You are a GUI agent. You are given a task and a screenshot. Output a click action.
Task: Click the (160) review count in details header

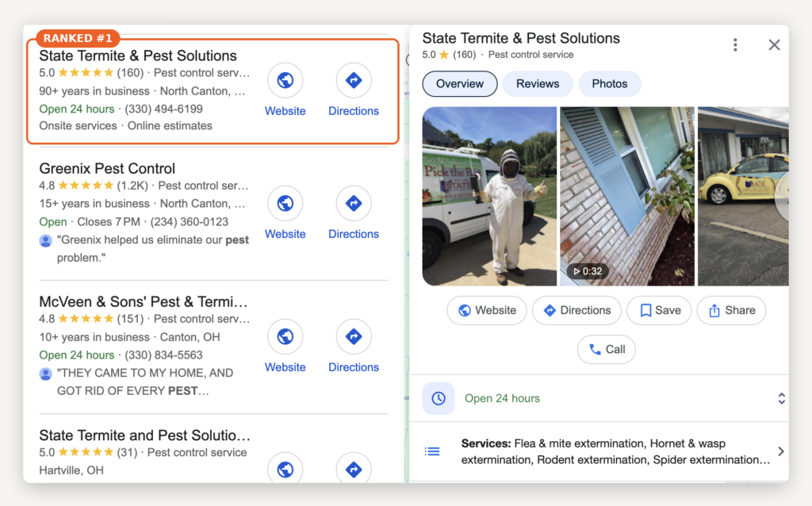click(464, 55)
